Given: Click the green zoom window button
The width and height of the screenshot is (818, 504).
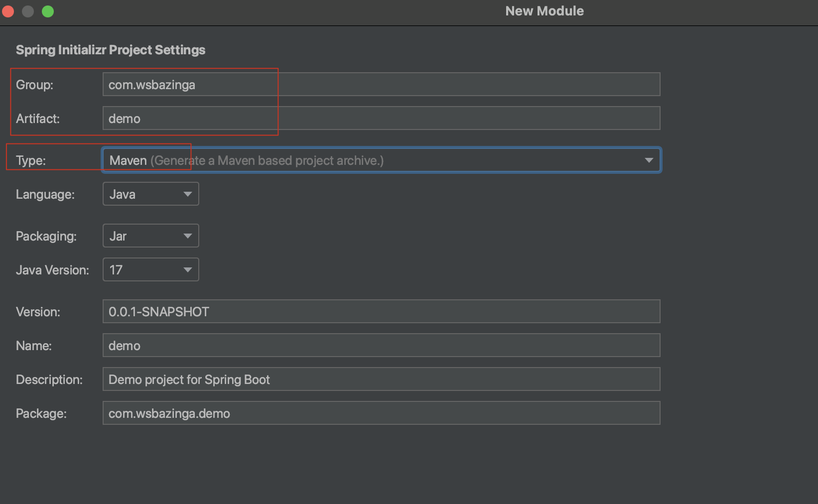Looking at the screenshot, I should (48, 11).
